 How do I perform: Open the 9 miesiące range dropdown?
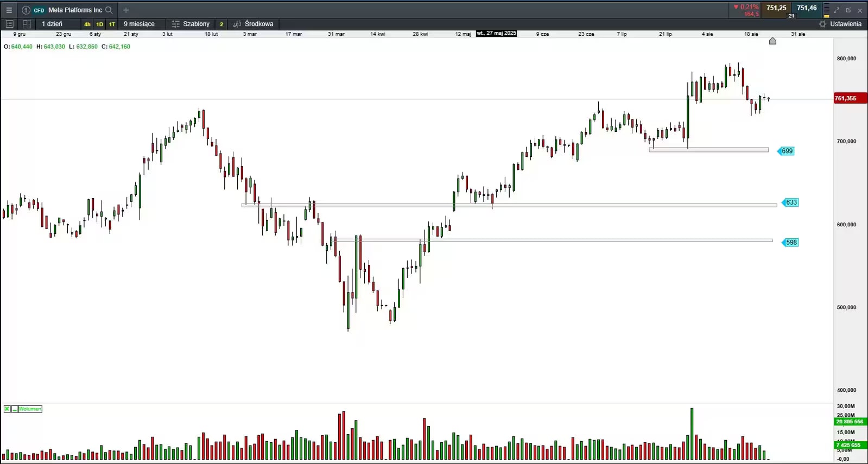139,24
